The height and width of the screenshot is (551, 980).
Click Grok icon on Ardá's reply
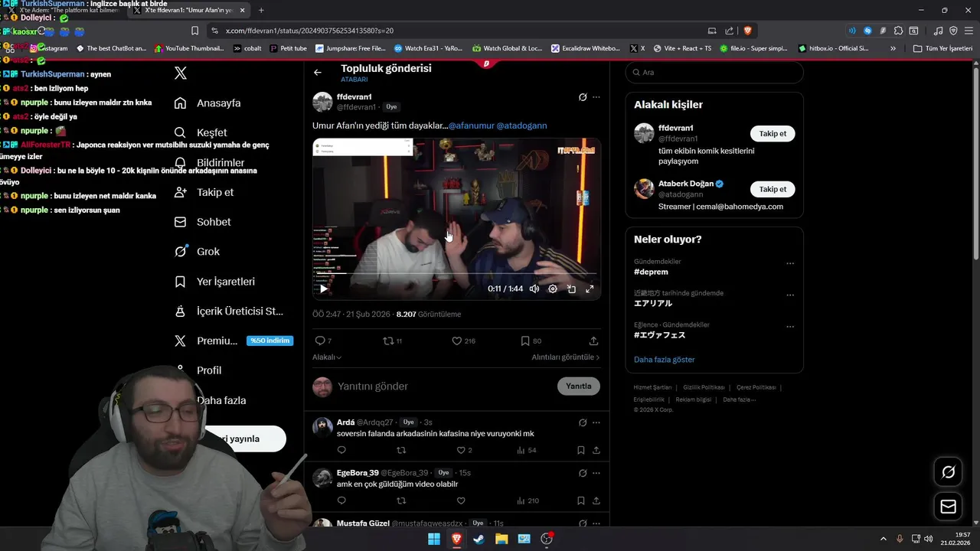click(583, 422)
